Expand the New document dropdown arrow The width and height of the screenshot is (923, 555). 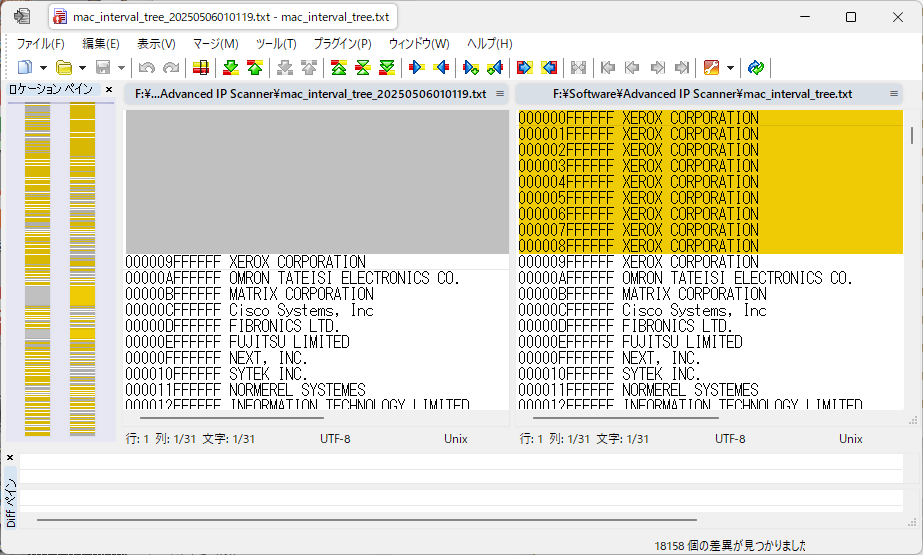pyautogui.click(x=43, y=68)
